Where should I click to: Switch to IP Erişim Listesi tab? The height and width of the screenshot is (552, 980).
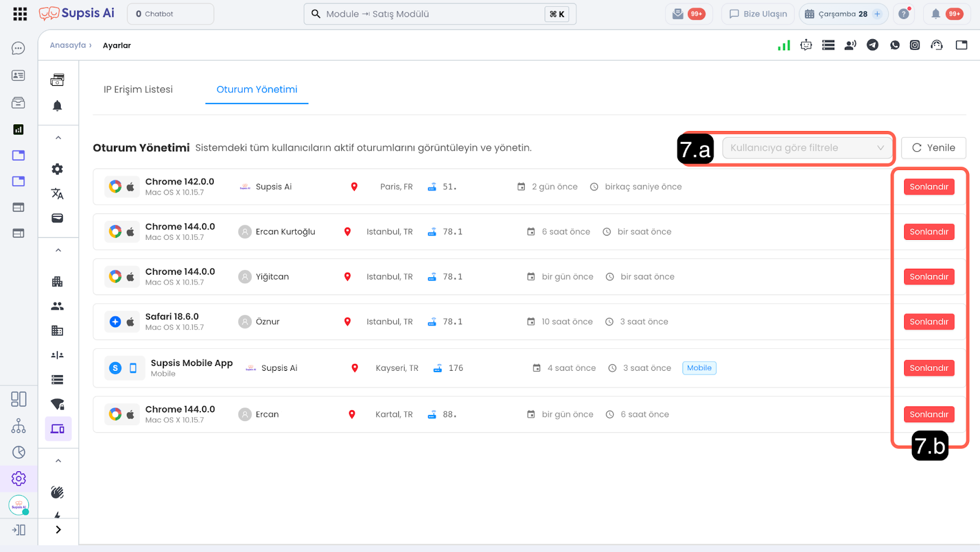click(x=138, y=89)
